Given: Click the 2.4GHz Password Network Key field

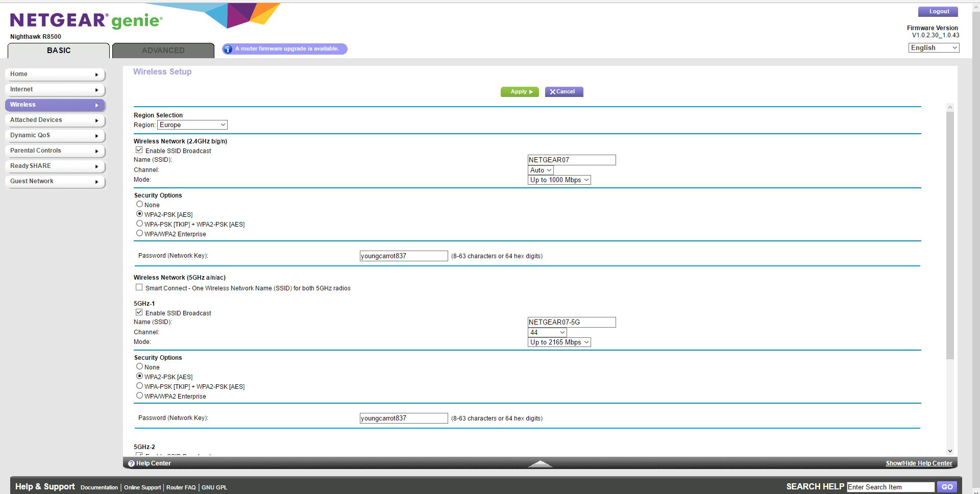Looking at the screenshot, I should (x=404, y=256).
